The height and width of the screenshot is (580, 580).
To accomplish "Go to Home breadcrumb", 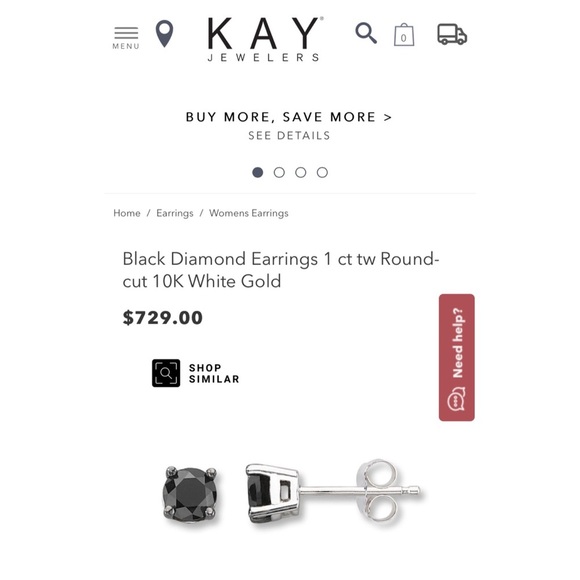I will point(127,213).
